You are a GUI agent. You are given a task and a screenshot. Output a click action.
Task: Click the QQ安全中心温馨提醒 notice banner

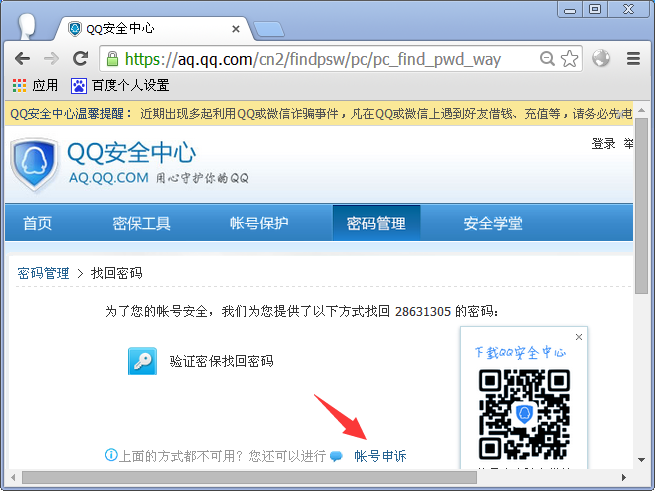pos(321,113)
